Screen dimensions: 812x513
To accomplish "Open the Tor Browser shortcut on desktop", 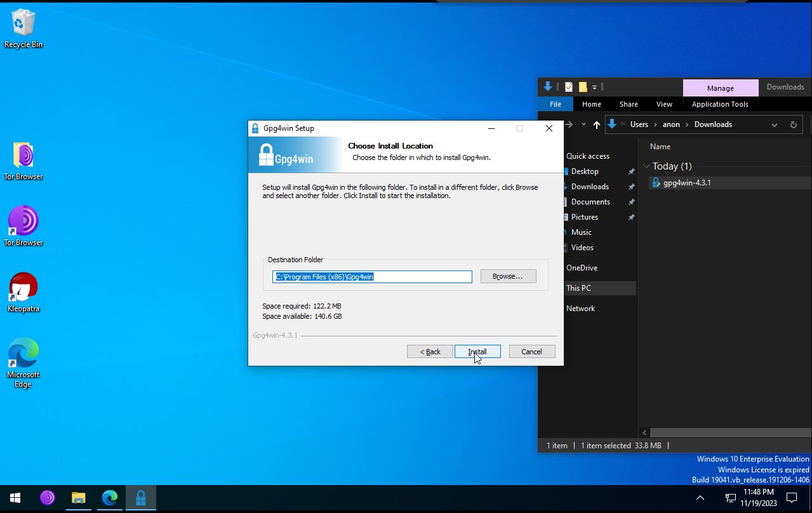I will [x=23, y=222].
